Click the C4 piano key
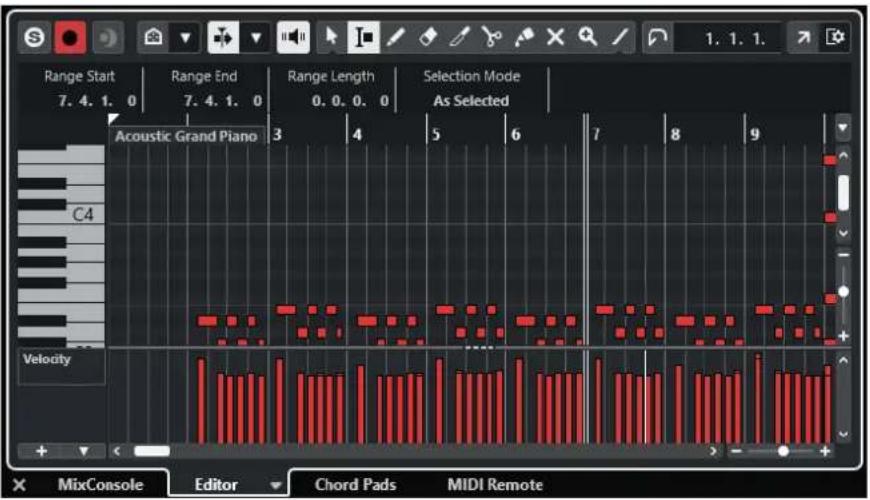 (83, 214)
